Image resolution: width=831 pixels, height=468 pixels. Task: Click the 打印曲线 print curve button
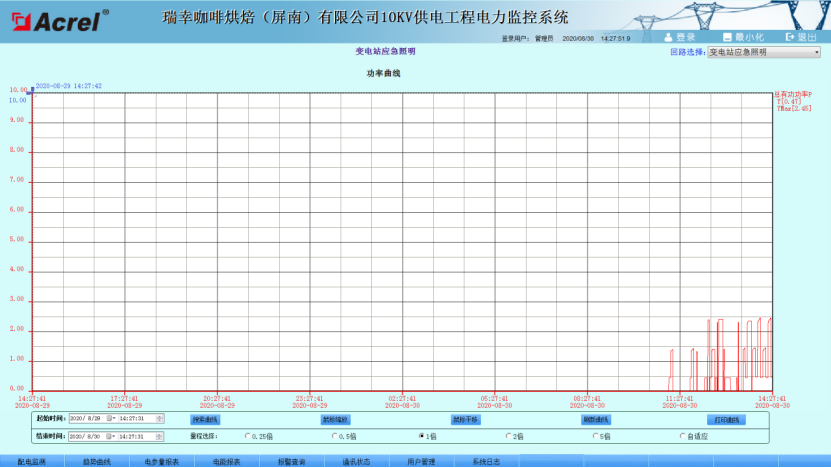tap(727, 420)
